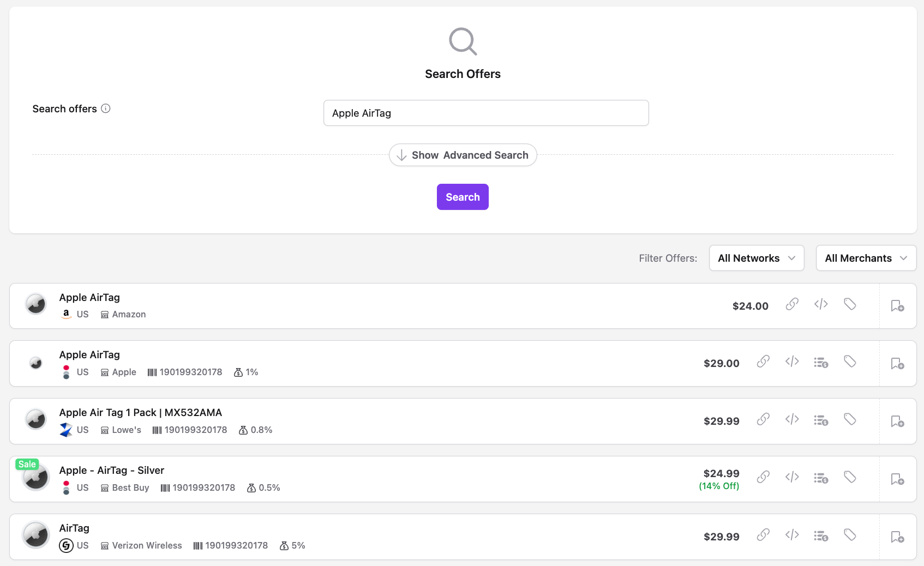
Task: Click the 1% commission rate on Apple offer
Action: [x=252, y=372]
